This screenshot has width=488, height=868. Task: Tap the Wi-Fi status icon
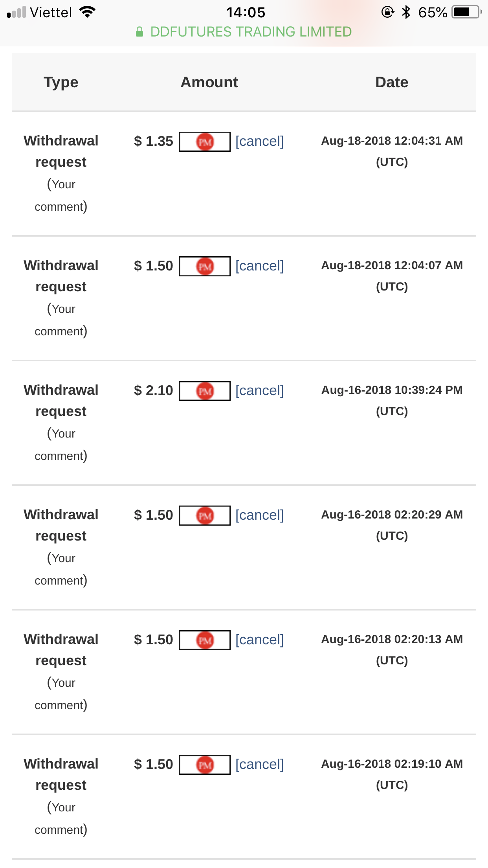click(87, 12)
